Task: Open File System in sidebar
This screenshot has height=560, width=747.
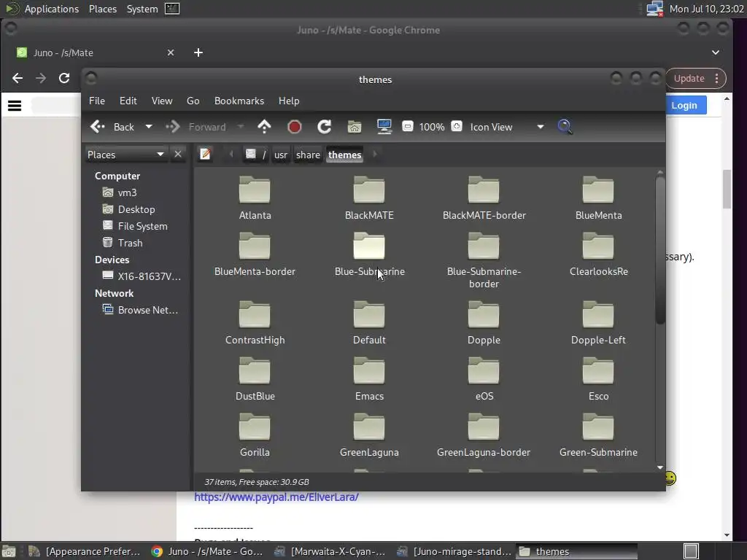Action: coord(142,226)
